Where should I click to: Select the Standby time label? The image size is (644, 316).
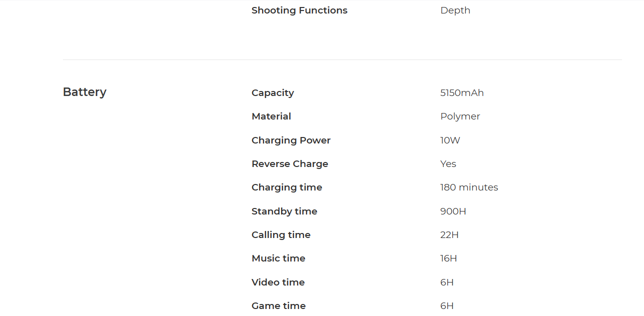285,211
